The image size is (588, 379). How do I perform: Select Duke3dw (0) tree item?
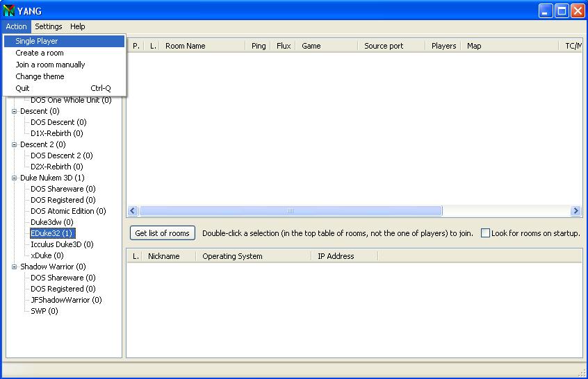[51, 222]
